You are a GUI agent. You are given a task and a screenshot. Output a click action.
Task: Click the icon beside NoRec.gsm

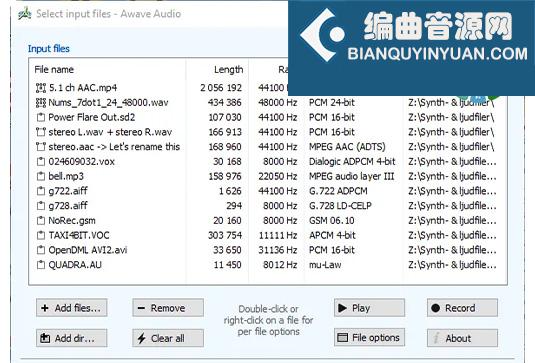[41, 221]
